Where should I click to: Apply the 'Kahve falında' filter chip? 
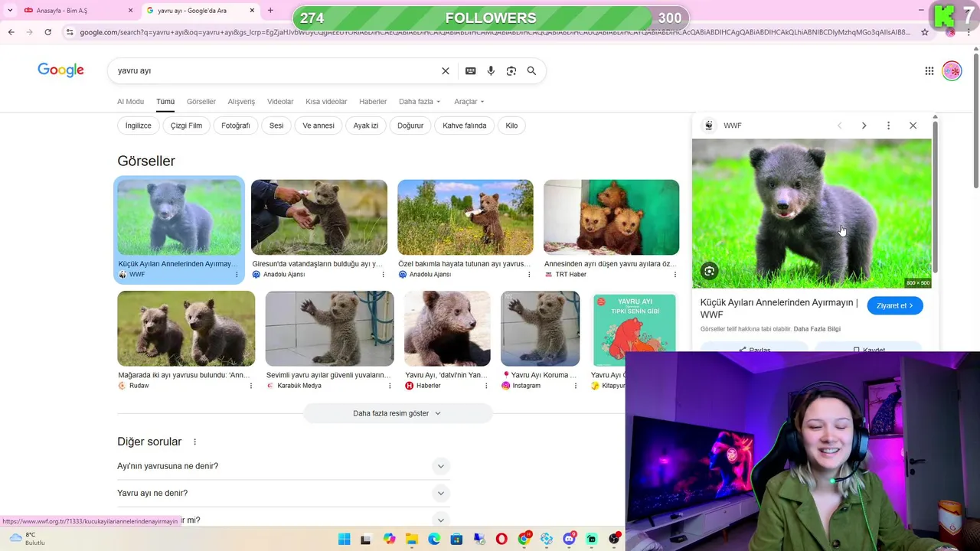coord(465,126)
